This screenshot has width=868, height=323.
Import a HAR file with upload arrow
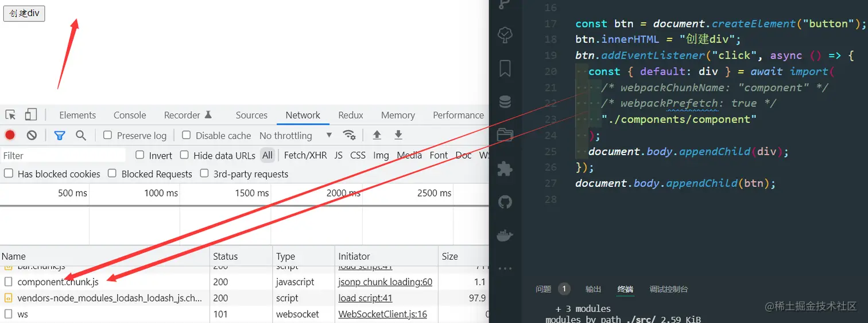point(377,135)
